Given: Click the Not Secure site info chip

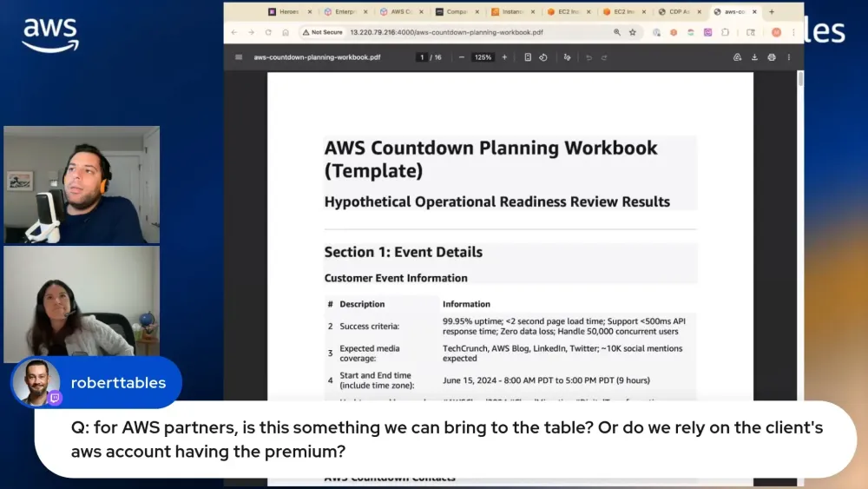Looking at the screenshot, I should click(x=323, y=32).
